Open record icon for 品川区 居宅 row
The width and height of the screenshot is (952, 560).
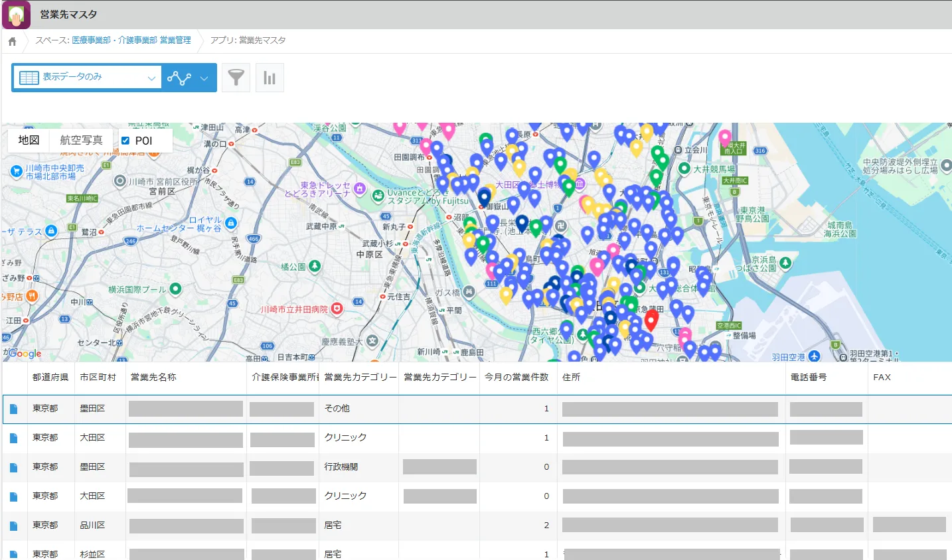point(13,525)
